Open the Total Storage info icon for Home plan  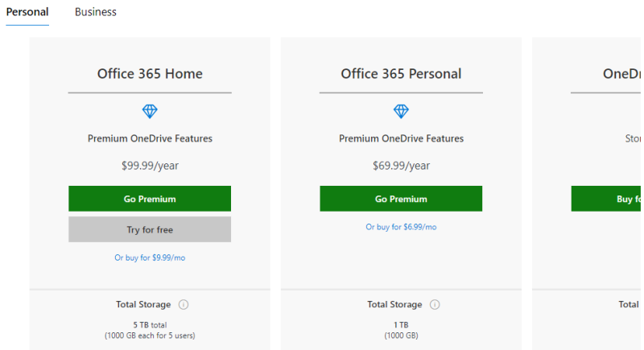point(184,304)
